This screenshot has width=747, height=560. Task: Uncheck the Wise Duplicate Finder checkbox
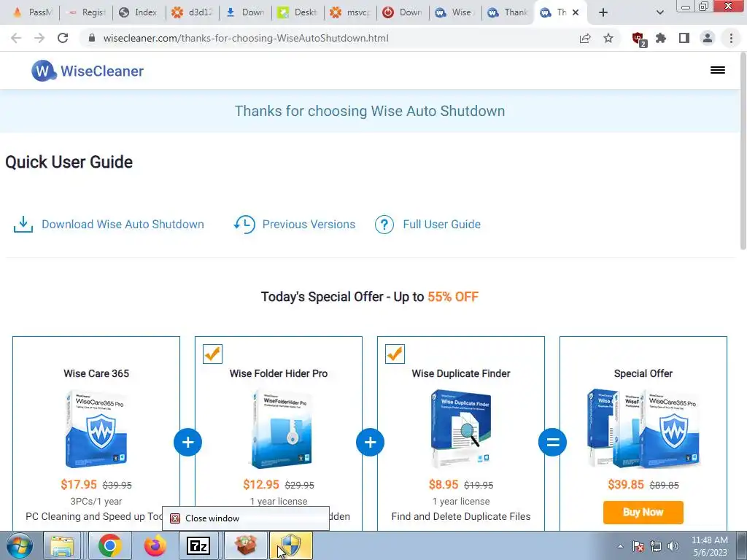pos(395,354)
